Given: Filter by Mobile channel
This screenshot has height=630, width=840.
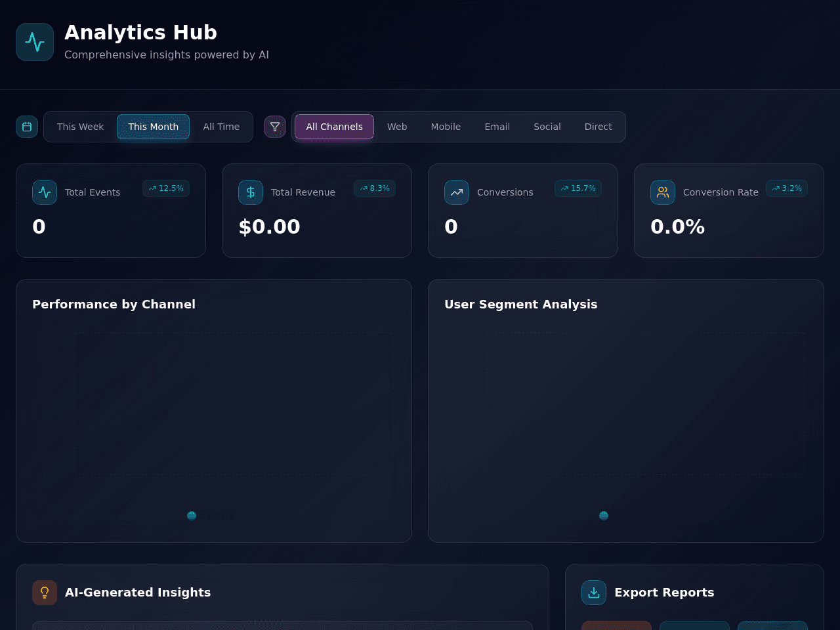Looking at the screenshot, I should (446, 127).
